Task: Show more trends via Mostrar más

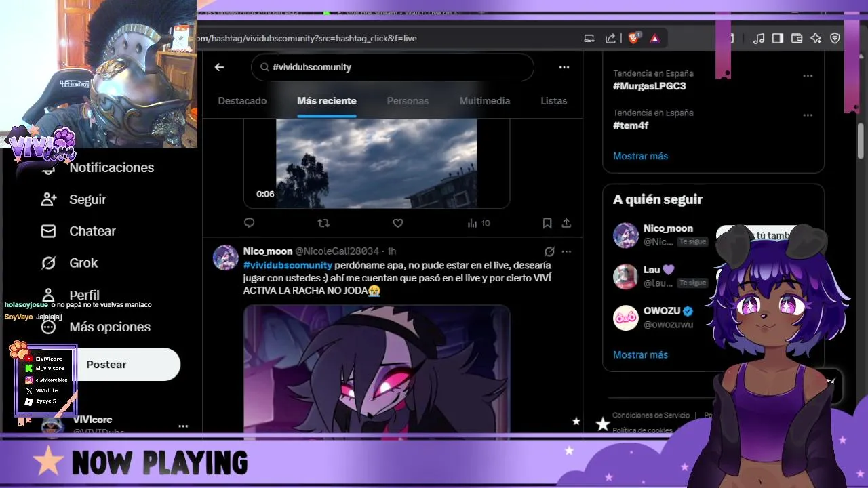Action: coord(640,156)
